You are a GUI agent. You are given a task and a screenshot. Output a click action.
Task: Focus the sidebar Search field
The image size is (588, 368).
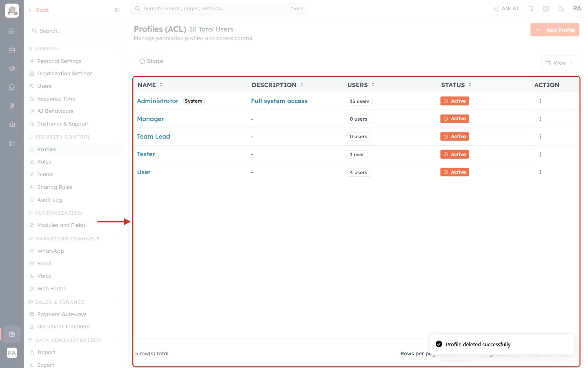(74, 31)
